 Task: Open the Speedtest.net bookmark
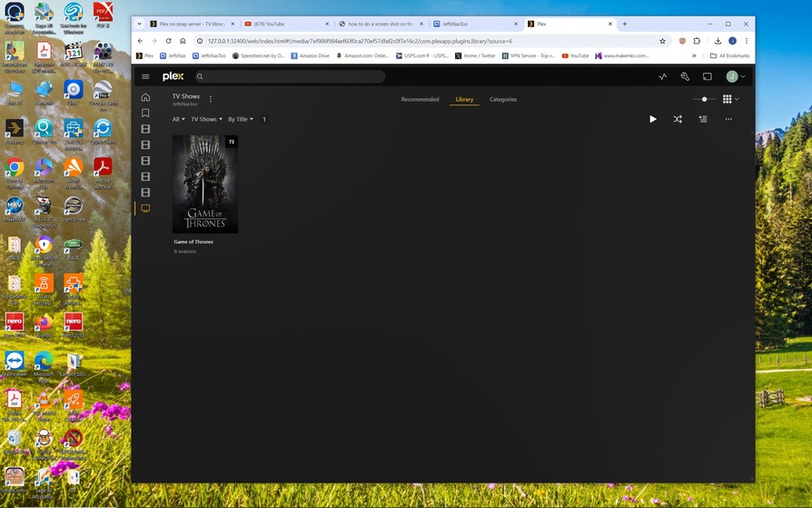point(259,55)
